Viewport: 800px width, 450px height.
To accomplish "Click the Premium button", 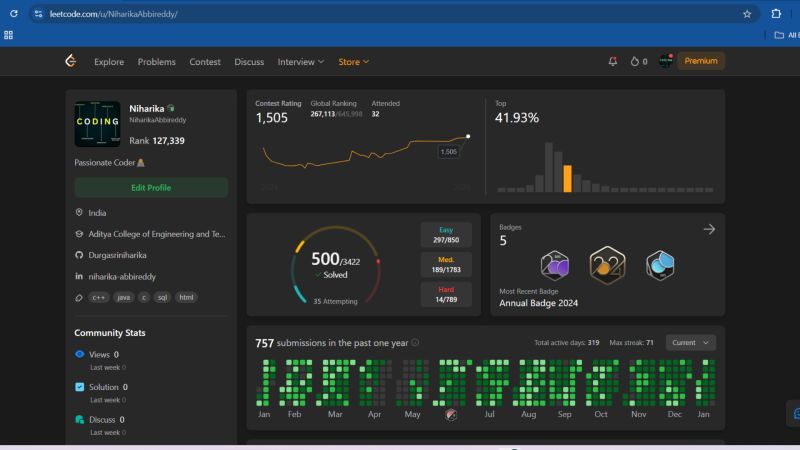I will [701, 61].
